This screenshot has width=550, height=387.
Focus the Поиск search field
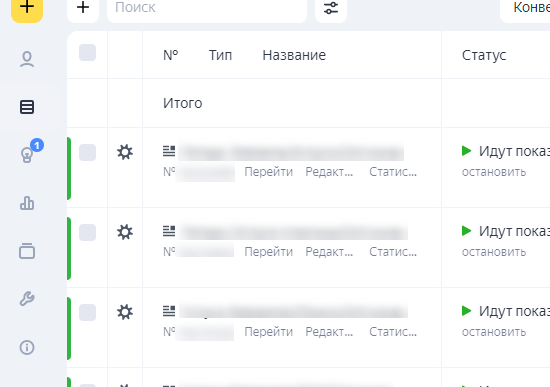(207, 8)
